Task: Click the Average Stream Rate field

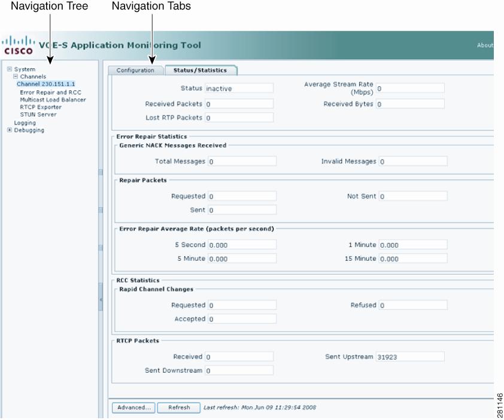Action: point(411,89)
